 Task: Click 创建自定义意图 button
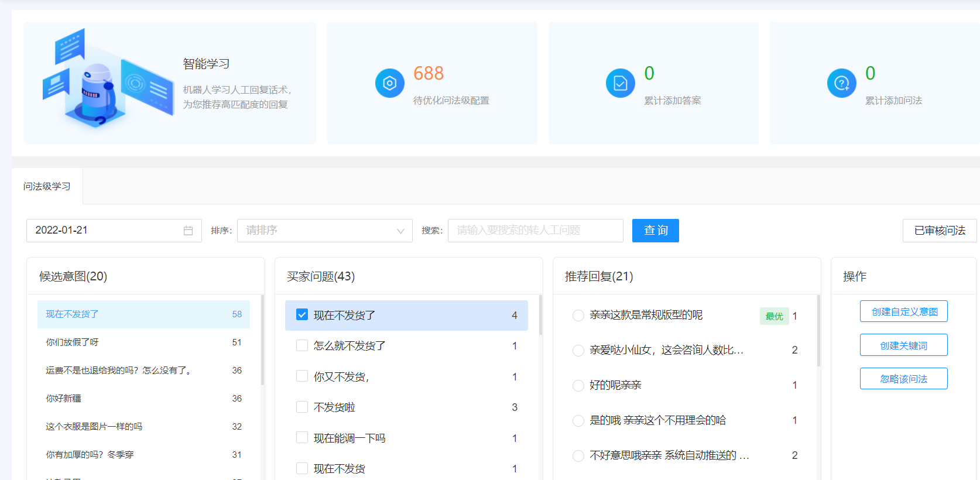coord(904,311)
